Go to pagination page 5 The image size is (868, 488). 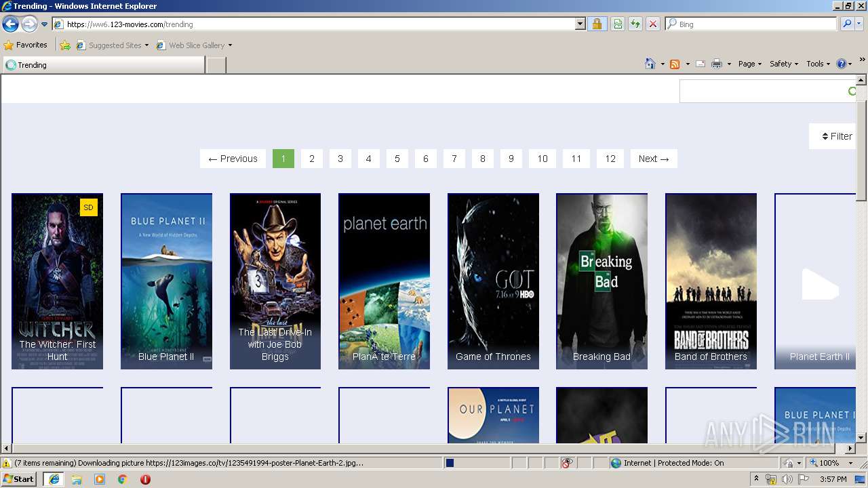click(397, 159)
